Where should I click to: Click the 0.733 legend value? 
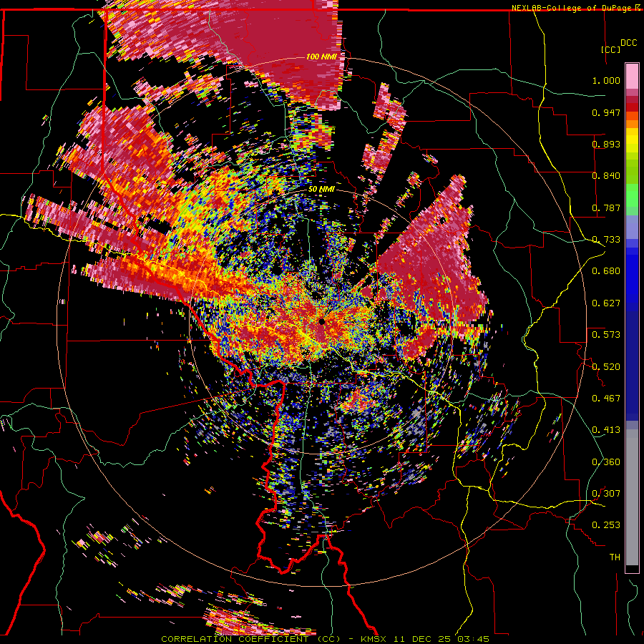click(606, 240)
